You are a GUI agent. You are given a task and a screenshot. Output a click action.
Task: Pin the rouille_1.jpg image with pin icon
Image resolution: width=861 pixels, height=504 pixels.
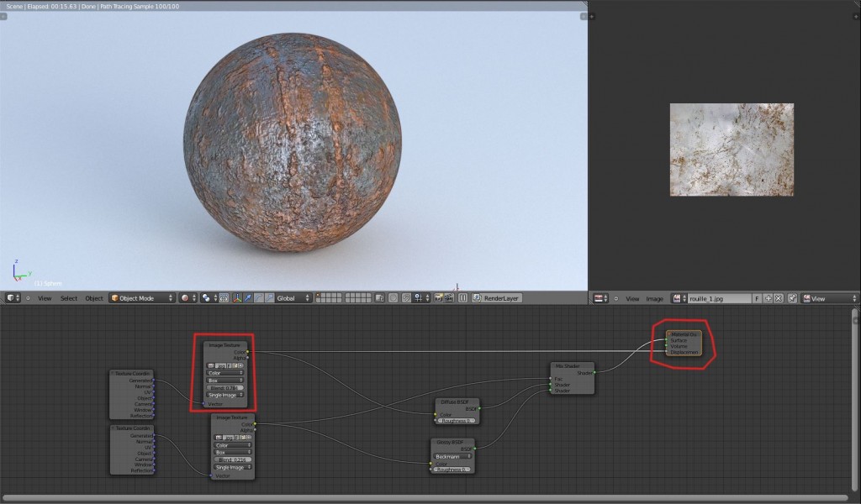[x=791, y=298]
